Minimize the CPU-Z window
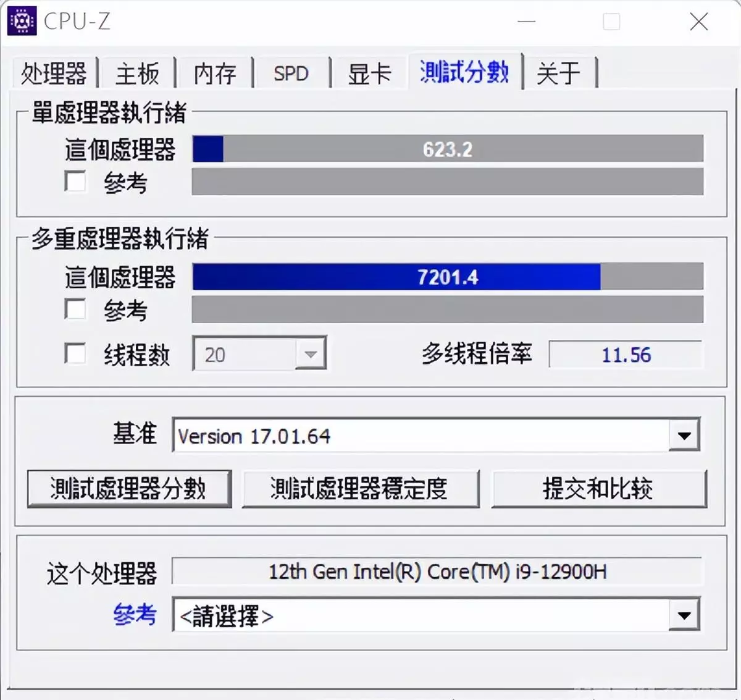The width and height of the screenshot is (741, 700). pyautogui.click(x=526, y=22)
